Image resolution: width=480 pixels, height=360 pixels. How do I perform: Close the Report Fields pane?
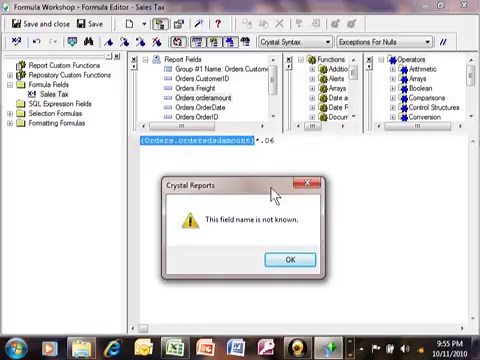pyautogui.click(x=134, y=60)
